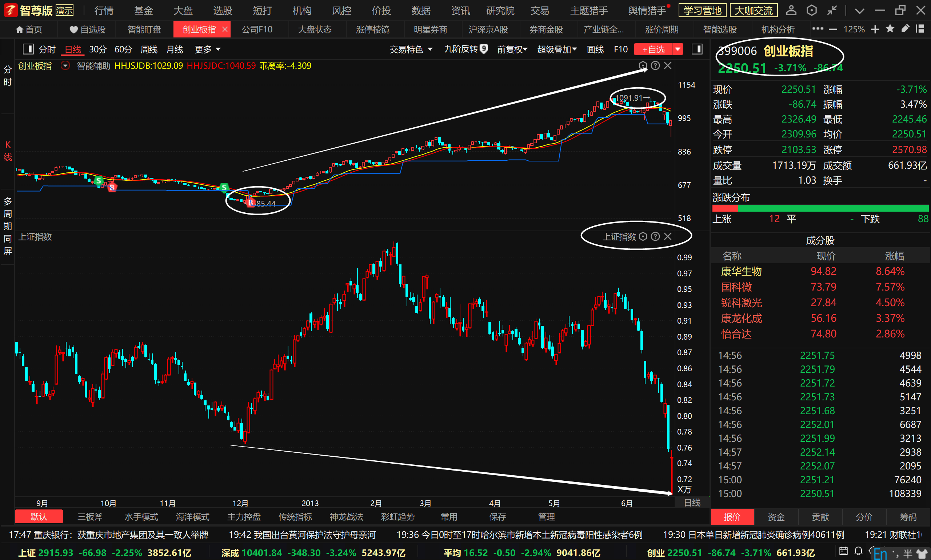Open the user account profile icon

coord(791,10)
